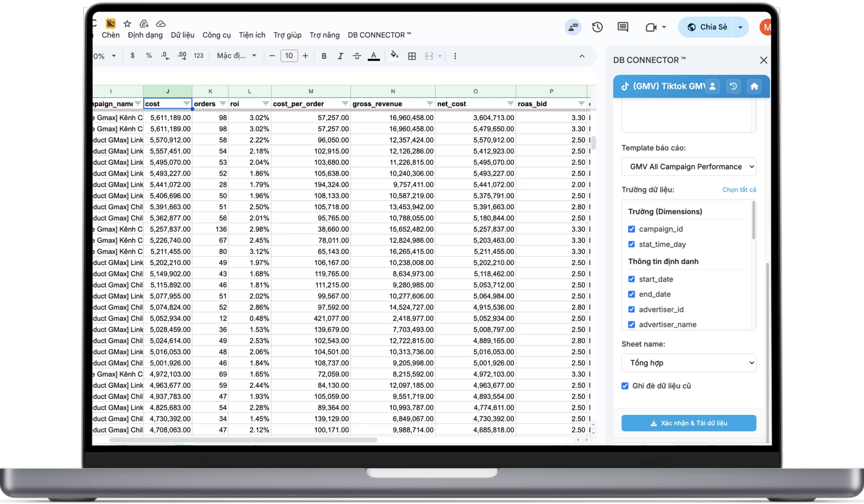Uncheck the start_date checkbox
The width and height of the screenshot is (864, 504).
pos(631,279)
